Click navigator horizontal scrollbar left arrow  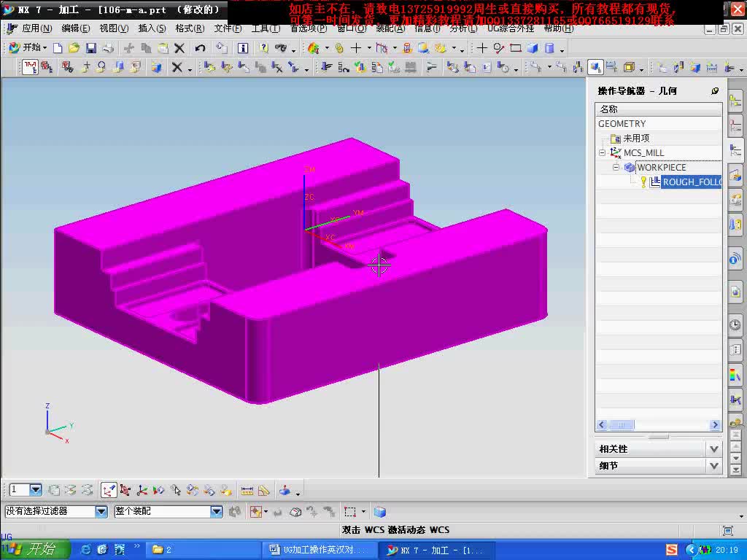coord(602,425)
